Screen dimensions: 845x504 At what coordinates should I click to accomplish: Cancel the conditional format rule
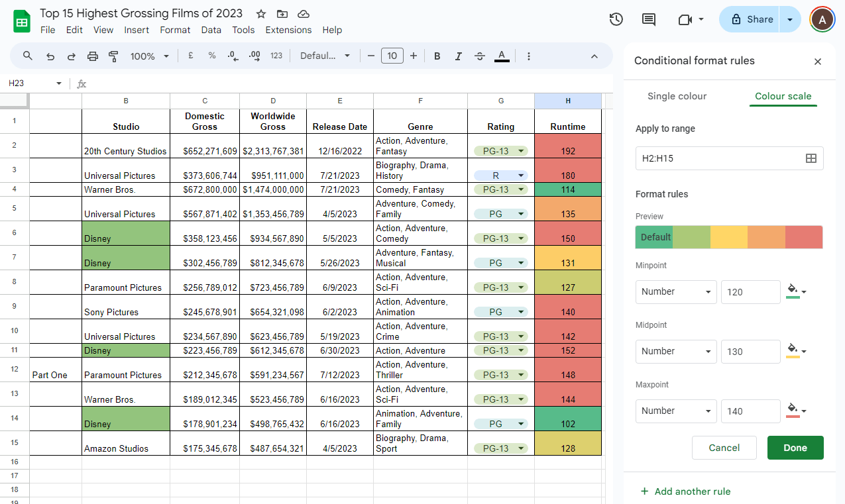pyautogui.click(x=724, y=448)
